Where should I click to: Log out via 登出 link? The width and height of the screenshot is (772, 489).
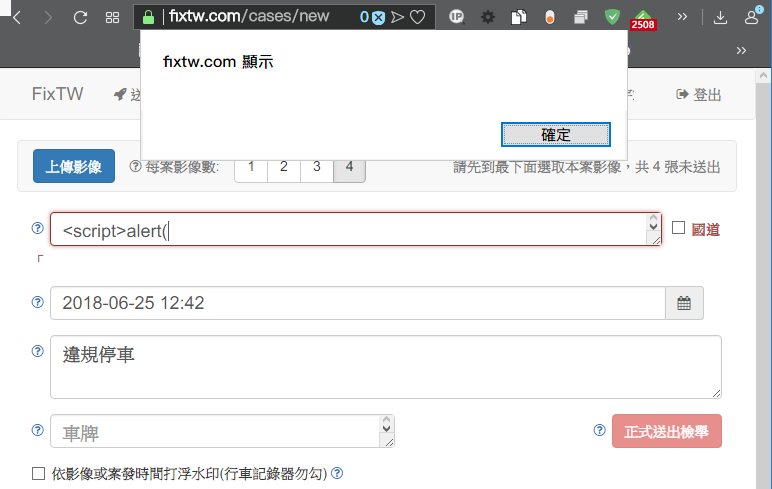point(699,95)
